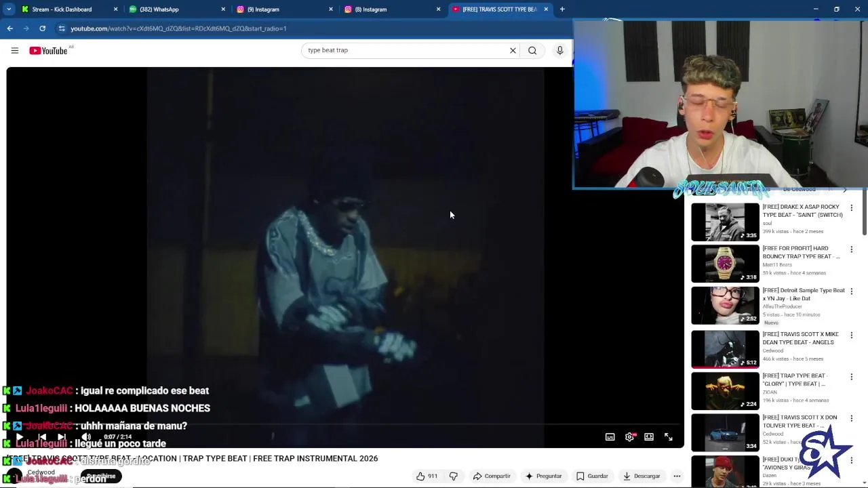Reload the current YouTube page
This screenshot has height=488, width=868.
coord(42,28)
